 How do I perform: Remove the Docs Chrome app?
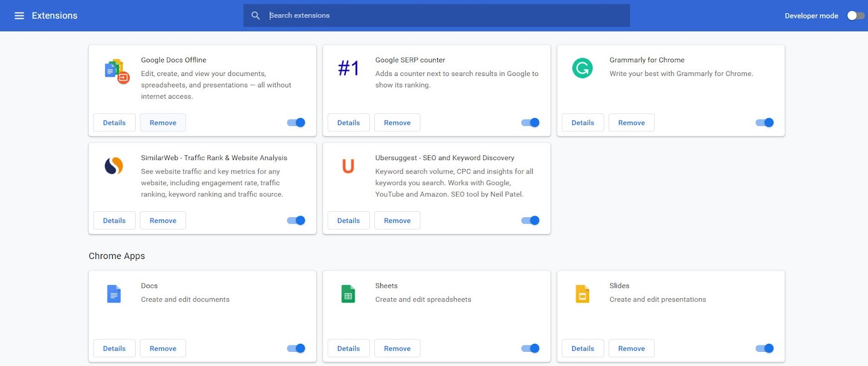pyautogui.click(x=163, y=349)
